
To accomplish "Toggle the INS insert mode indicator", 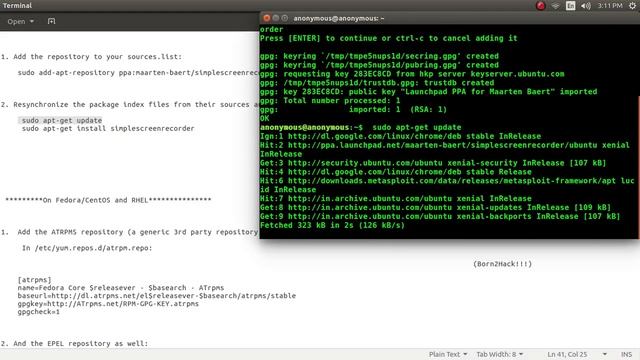I will tap(626, 354).
